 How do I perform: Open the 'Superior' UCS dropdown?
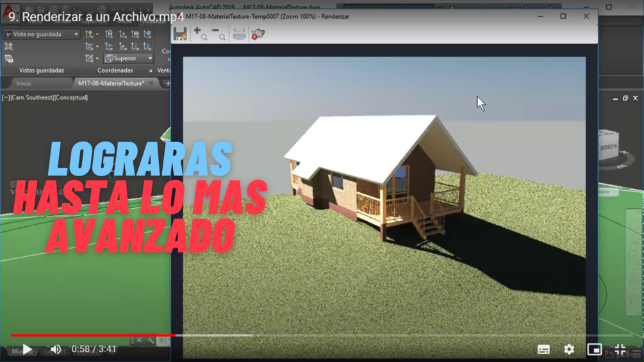pos(128,58)
